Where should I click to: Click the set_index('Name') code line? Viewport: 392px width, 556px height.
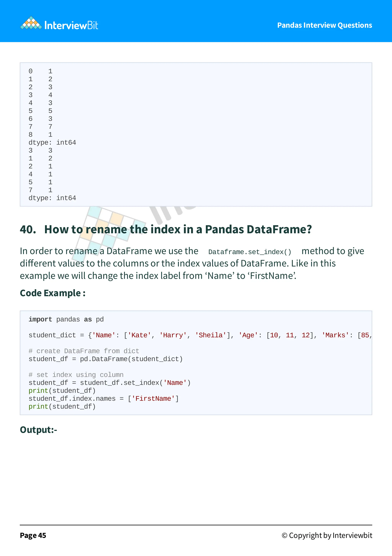110,383
